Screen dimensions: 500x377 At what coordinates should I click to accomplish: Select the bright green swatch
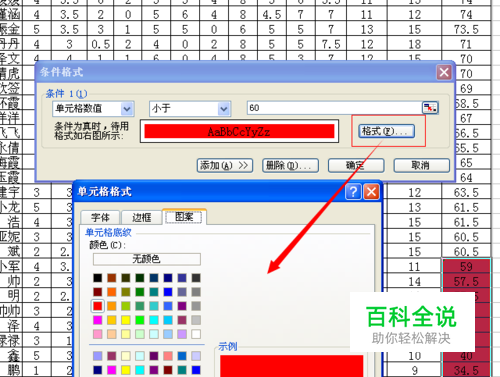(x=140, y=320)
